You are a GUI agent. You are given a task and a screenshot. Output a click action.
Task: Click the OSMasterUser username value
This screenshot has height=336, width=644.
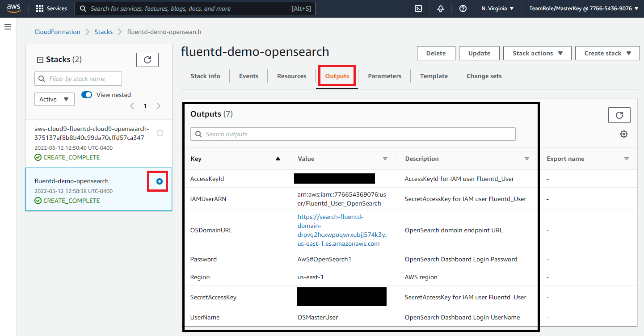(x=318, y=317)
